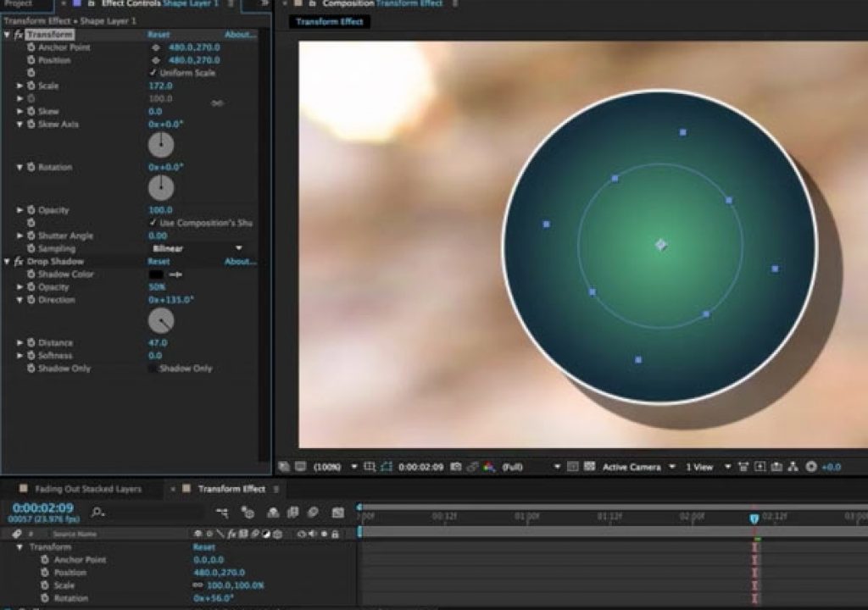The image size is (868, 610).
Task: Click Reset for the Drop Shadow effect
Action: click(159, 261)
